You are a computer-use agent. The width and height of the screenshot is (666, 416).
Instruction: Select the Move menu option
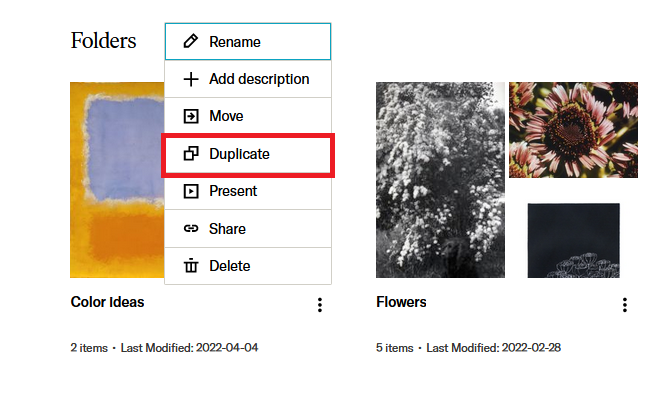[x=248, y=116]
